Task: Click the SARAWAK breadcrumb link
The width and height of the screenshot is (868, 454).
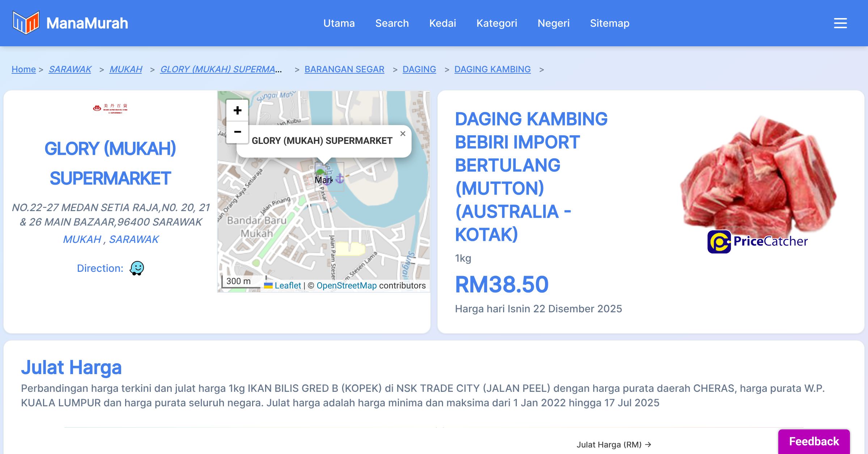Action: pos(70,69)
